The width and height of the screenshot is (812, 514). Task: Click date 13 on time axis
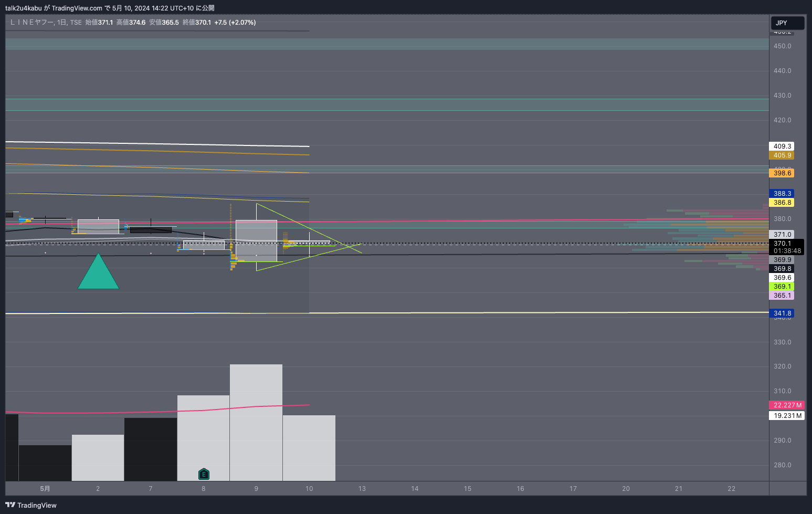pyautogui.click(x=362, y=489)
